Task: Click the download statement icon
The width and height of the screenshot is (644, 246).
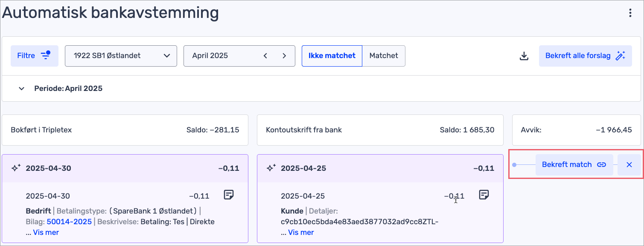Action: 524,56
